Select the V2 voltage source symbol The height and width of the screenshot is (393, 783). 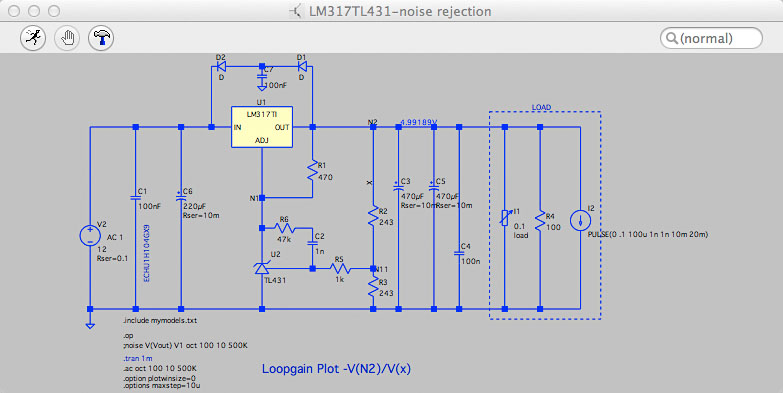point(90,235)
